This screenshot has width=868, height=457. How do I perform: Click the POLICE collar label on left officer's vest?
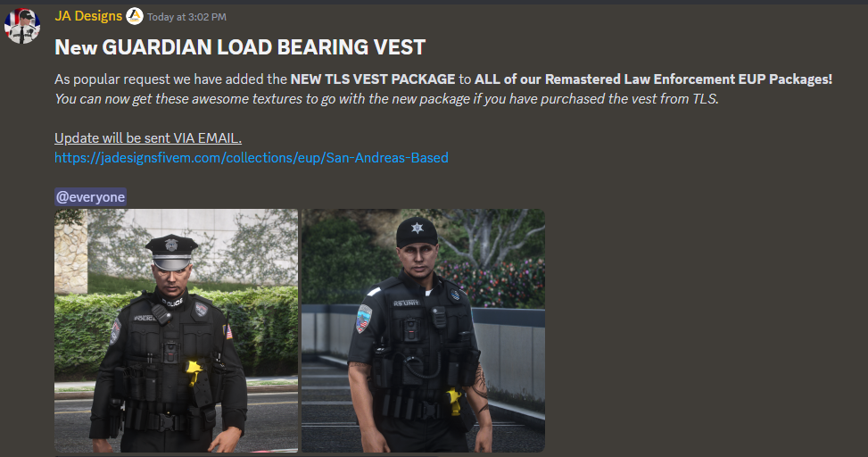click(x=173, y=303)
